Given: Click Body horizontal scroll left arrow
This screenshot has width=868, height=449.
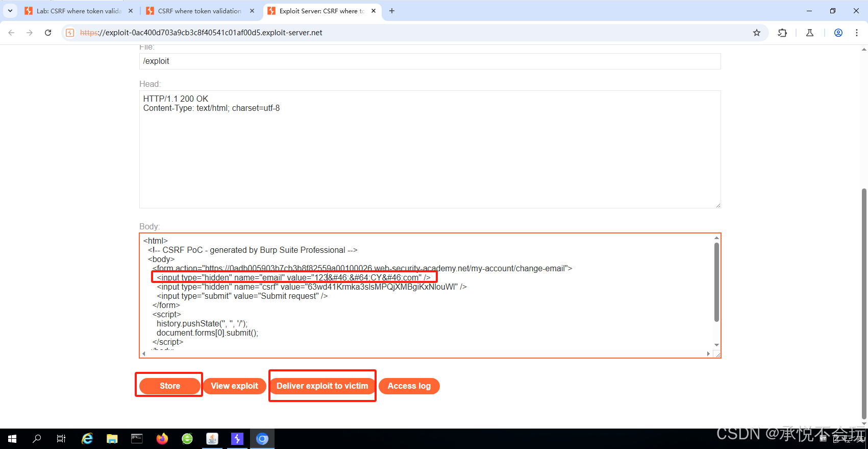Looking at the screenshot, I should 144,353.
